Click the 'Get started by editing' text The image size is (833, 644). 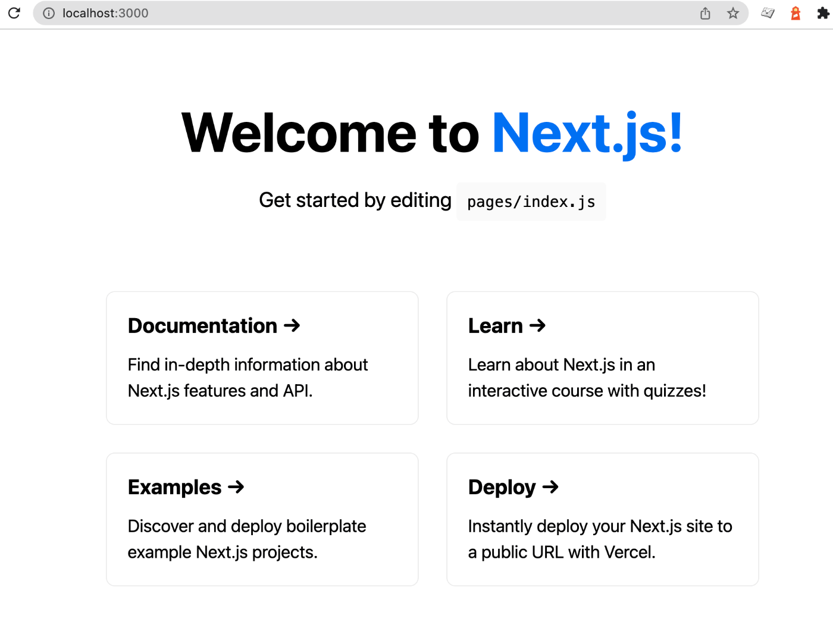coord(355,200)
